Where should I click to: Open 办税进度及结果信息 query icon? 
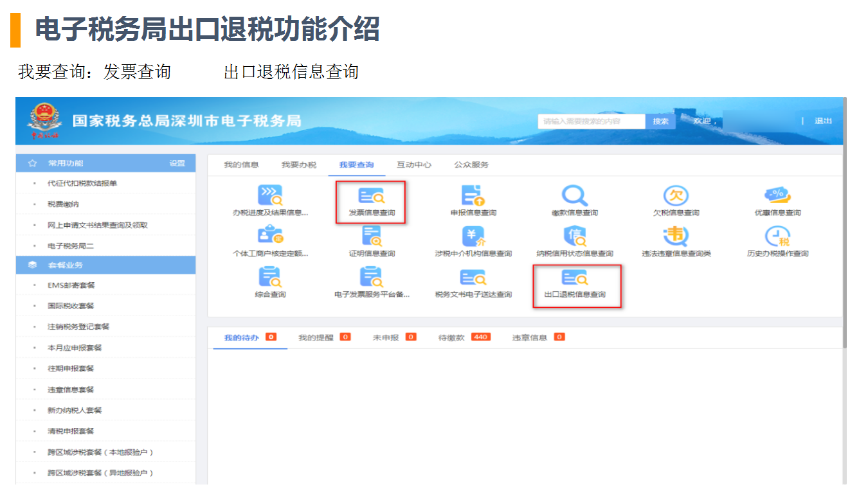point(270,195)
